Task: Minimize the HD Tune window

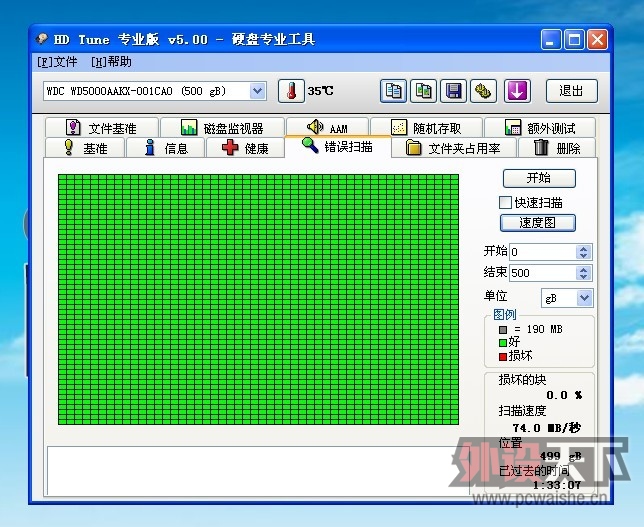Action: (x=551, y=40)
